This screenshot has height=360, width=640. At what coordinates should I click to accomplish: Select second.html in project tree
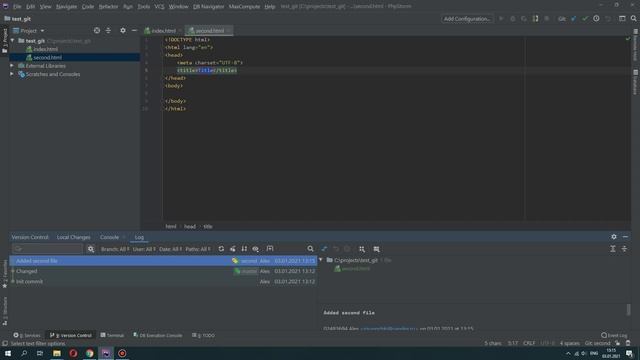tap(47, 58)
